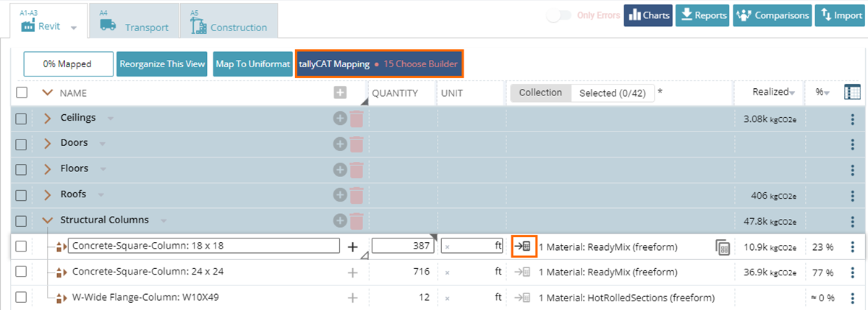Viewport: 868px width, 310px height.
Task: Tick the select-all checkbox in header
Action: click(x=22, y=92)
